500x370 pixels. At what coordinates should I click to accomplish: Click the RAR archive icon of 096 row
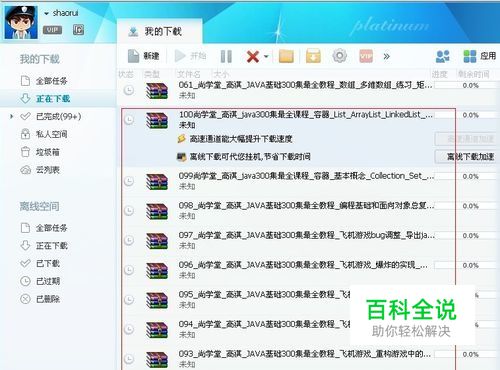click(x=157, y=271)
